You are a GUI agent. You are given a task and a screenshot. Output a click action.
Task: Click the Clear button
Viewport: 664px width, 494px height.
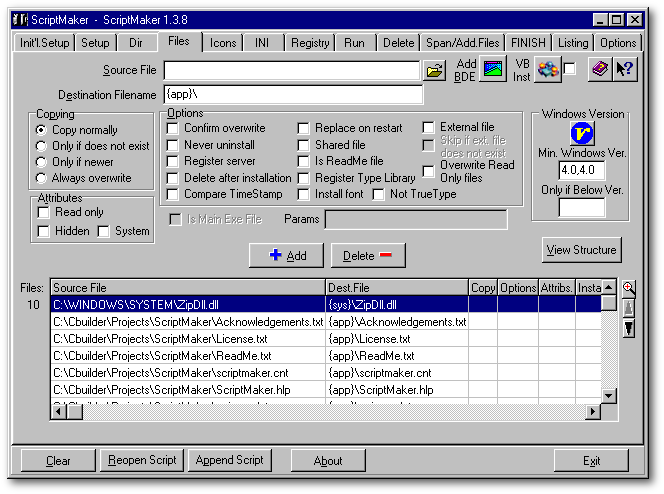58,461
